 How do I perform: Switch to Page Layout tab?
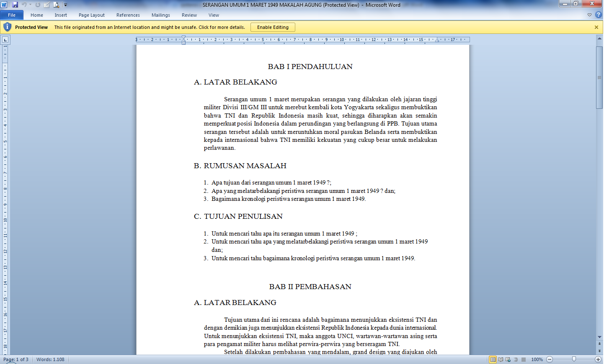[92, 15]
